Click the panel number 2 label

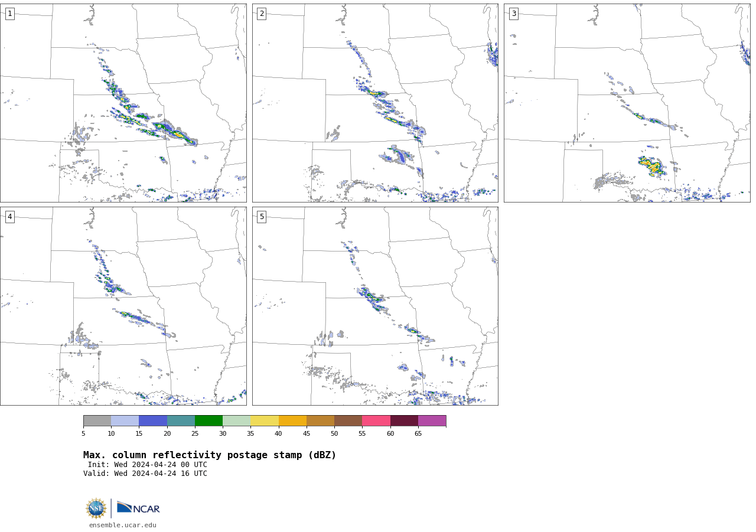[262, 14]
